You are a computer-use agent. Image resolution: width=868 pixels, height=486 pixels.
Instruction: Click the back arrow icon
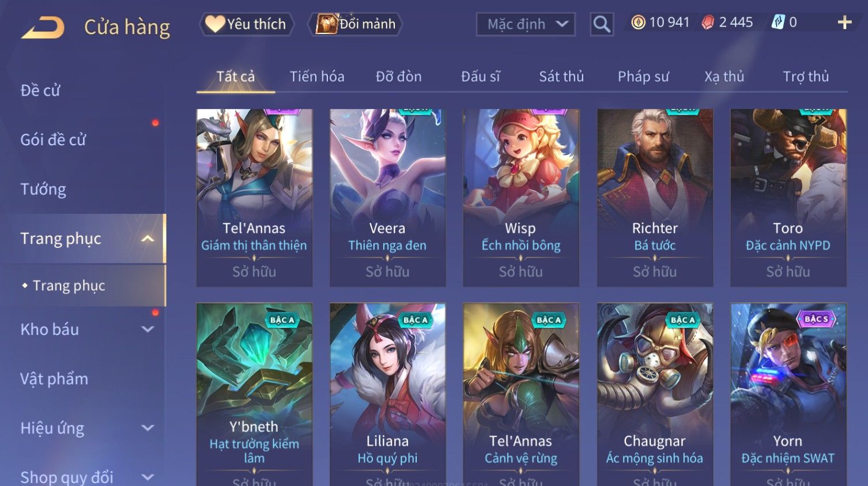pos(43,27)
